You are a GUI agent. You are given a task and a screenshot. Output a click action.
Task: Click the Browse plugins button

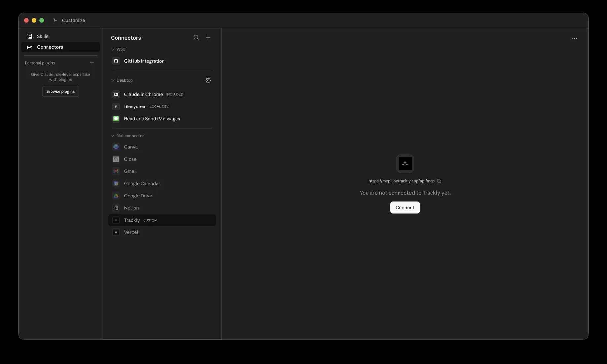point(60,91)
